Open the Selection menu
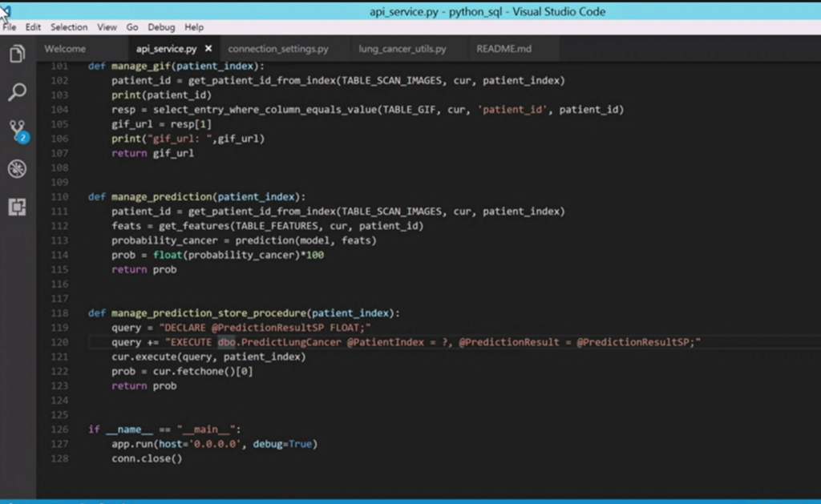Screen dimensions: 821x504 (69, 27)
